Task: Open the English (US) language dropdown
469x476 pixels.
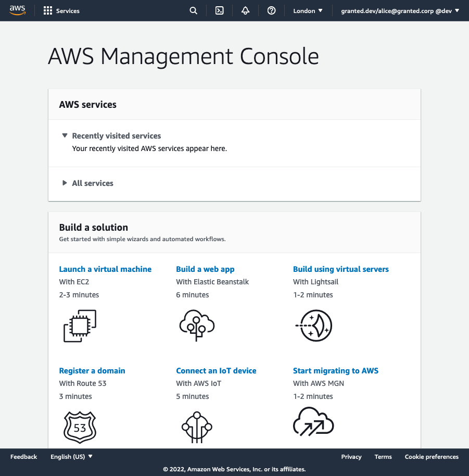Action: (71, 457)
